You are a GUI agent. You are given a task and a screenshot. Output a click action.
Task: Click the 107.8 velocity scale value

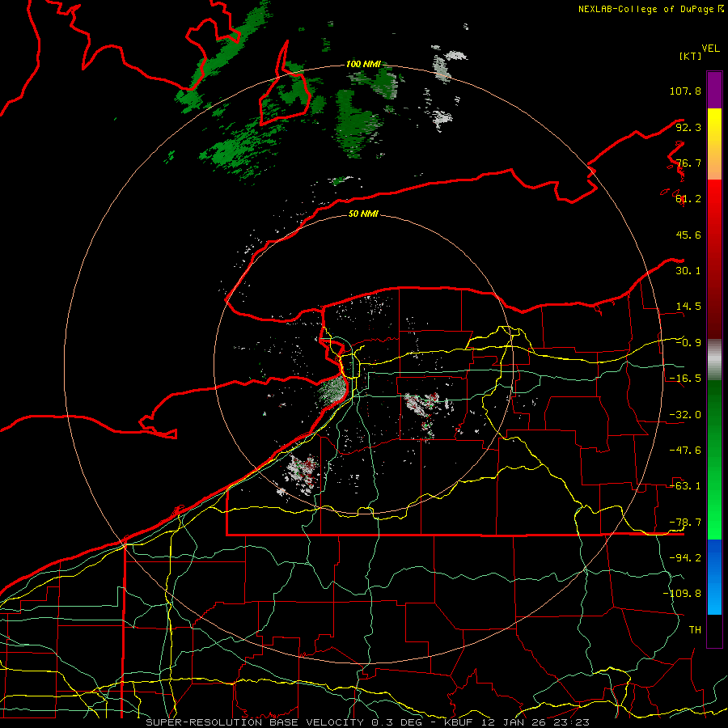tap(685, 91)
